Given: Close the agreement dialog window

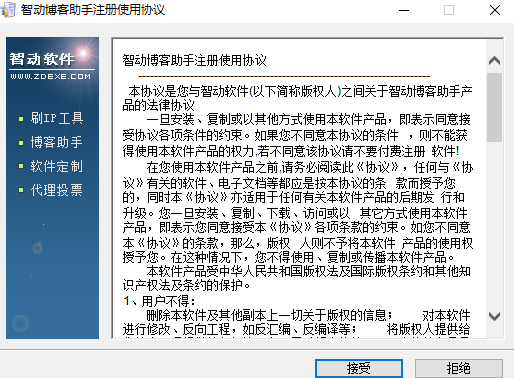Looking at the screenshot, I should (x=495, y=10).
